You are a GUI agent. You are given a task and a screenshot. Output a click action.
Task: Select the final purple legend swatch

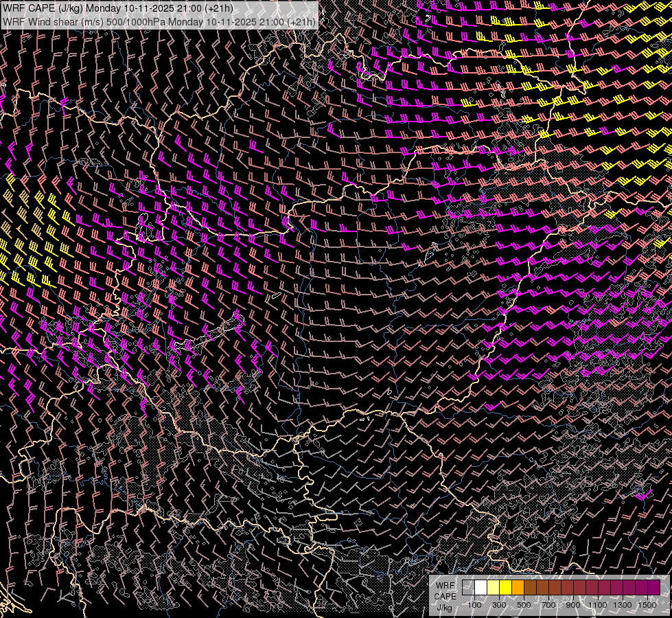click(x=653, y=587)
